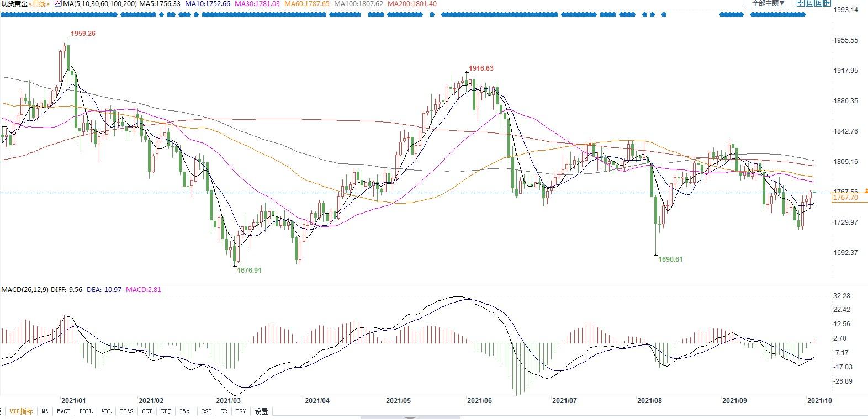Click the price range measure icon

coord(809,3)
